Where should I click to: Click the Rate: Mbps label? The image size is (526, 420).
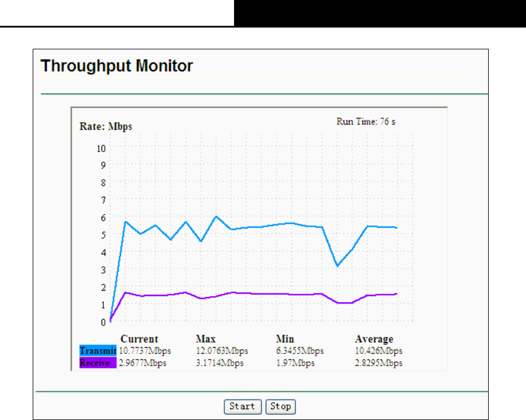(106, 126)
